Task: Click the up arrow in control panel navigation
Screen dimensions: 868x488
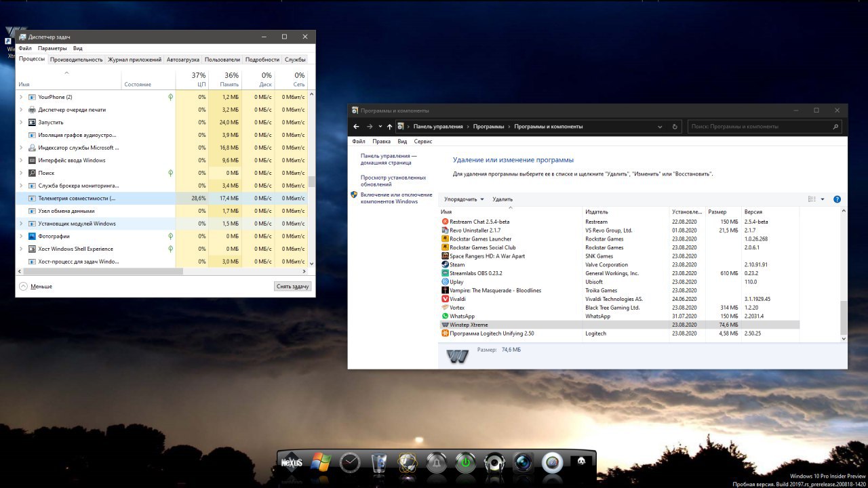Action: pos(389,127)
